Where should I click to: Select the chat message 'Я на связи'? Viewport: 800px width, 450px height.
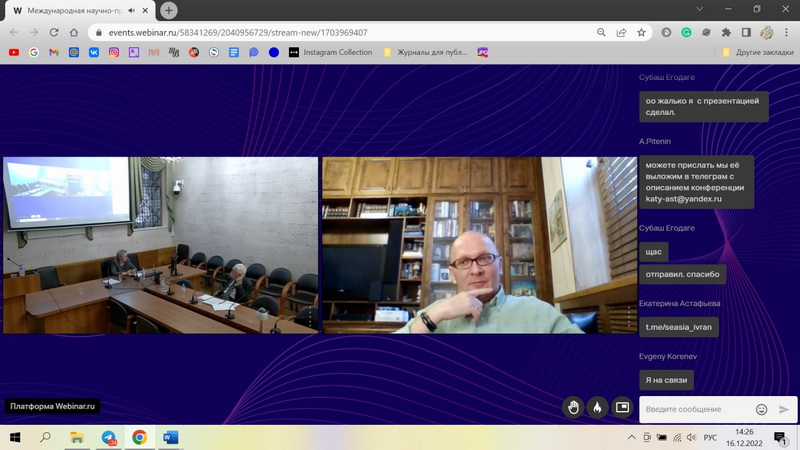tap(666, 380)
